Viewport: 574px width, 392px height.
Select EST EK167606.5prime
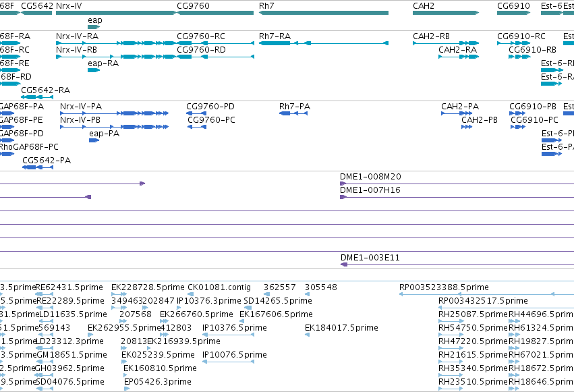[242, 321]
